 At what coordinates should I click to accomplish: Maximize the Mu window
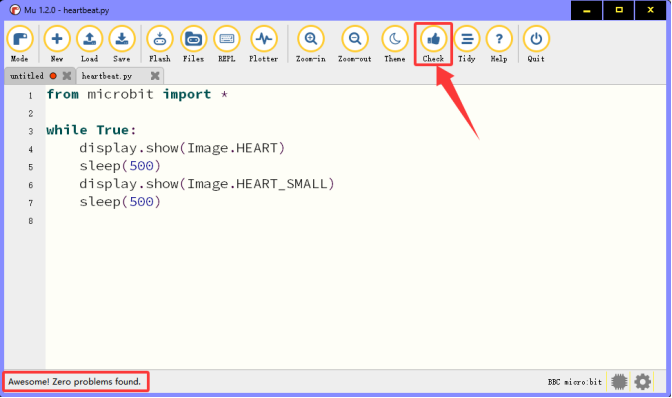(618, 10)
